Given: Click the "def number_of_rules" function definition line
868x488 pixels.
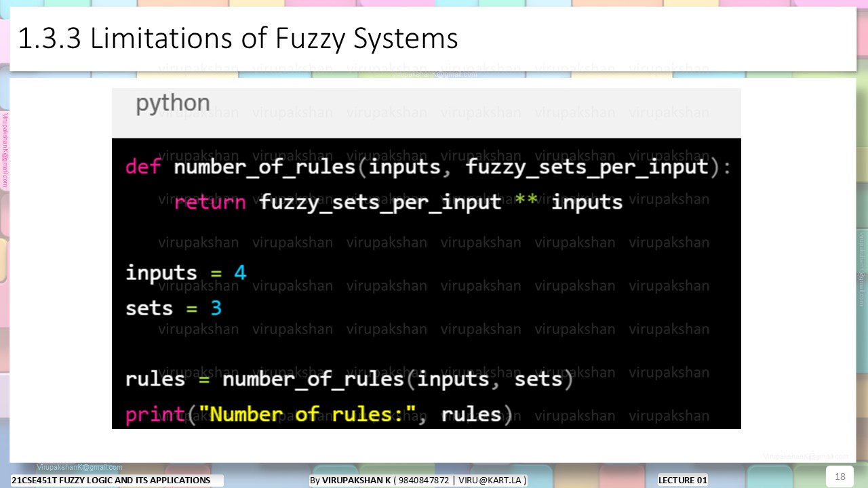Looking at the screenshot, I should (429, 167).
